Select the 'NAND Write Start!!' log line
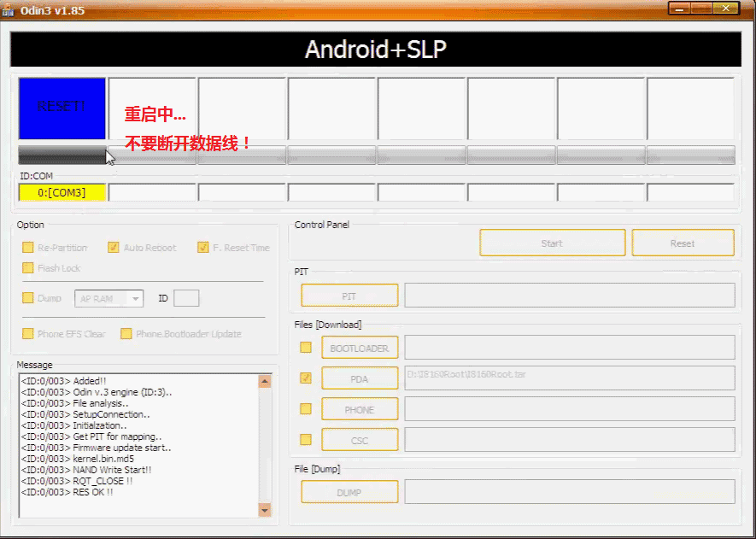The height and width of the screenshot is (539, 756). 86,470
